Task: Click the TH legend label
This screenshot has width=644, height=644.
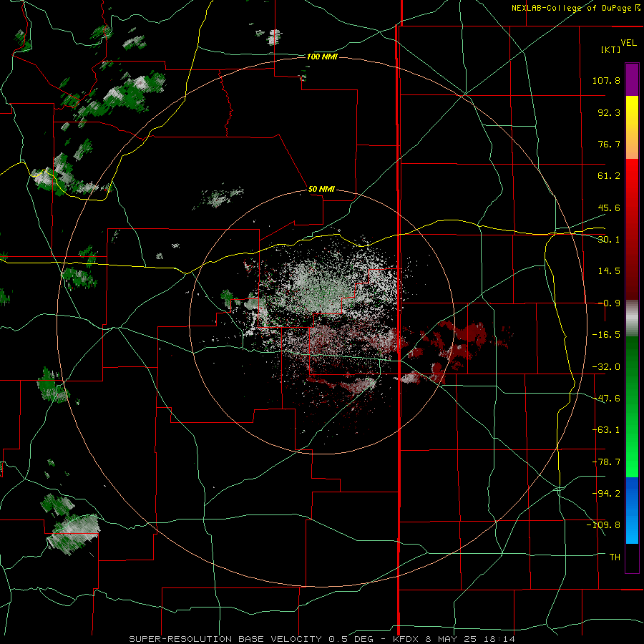Action: 615,557
